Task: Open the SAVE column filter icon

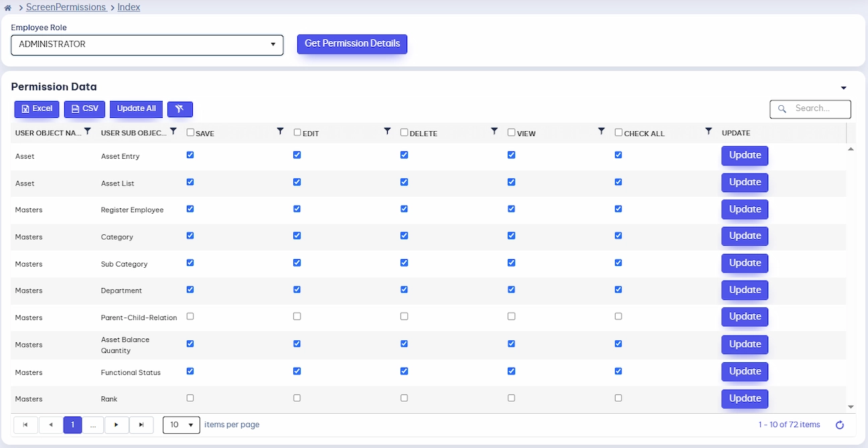Action: (281, 132)
